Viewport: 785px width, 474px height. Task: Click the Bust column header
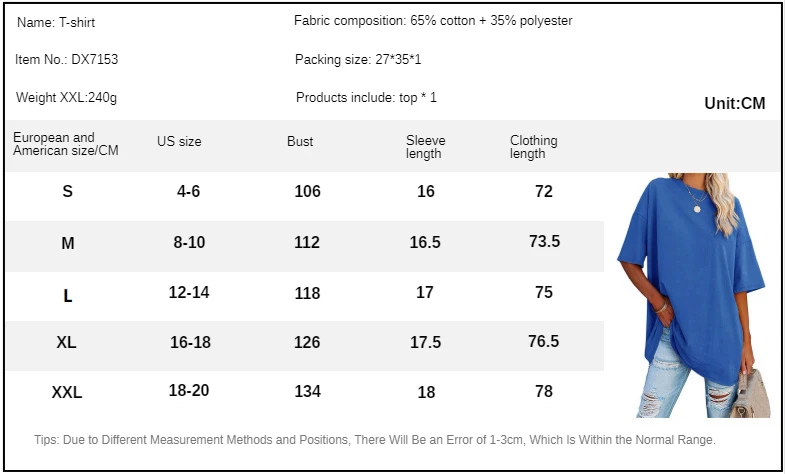300,142
